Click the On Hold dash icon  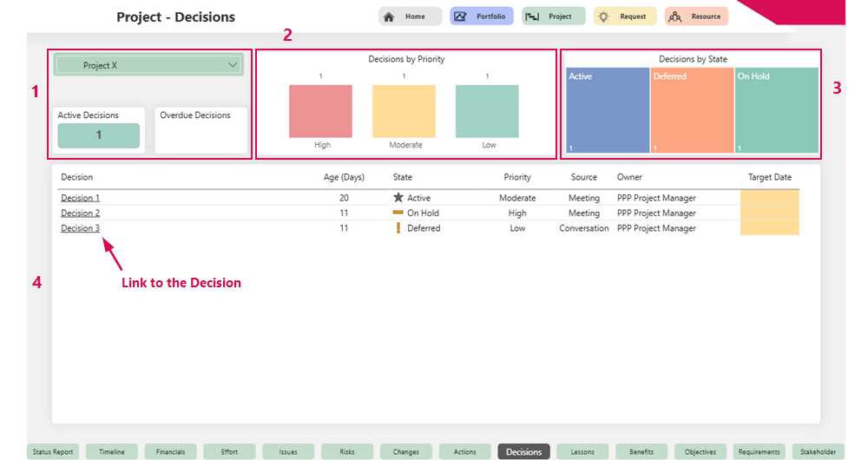click(398, 213)
